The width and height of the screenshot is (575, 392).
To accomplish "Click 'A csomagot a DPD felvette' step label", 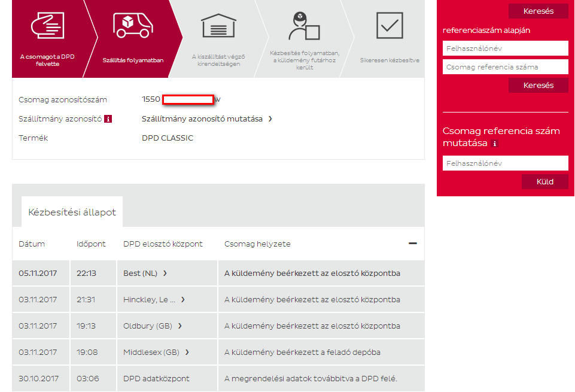I will (x=47, y=60).
